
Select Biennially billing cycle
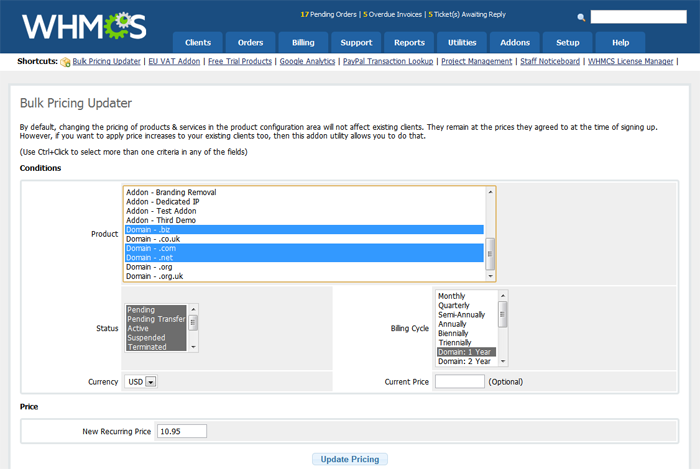(467, 333)
